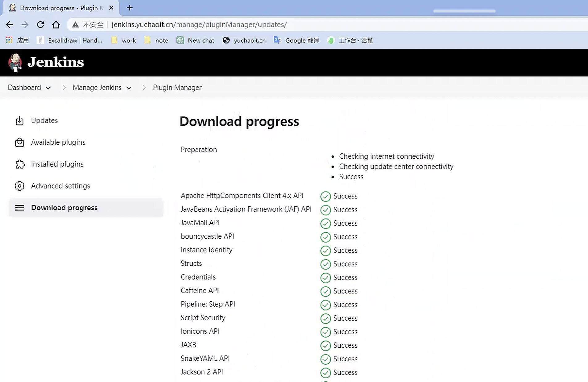
Task: Click the address bar URL field
Action: pos(199,25)
